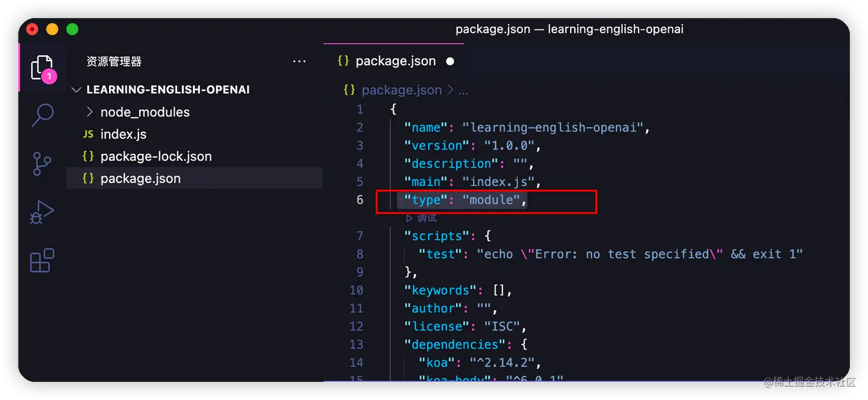The image size is (868, 400).
Task: Click the "keywords" key on line 10
Action: point(440,290)
